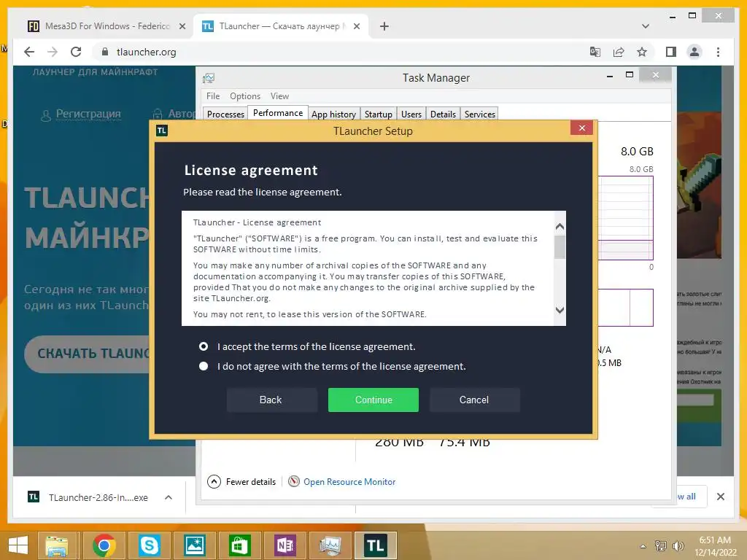Close the Chrome downloads bar
Viewport: 747px width, 560px height.
tap(720, 497)
